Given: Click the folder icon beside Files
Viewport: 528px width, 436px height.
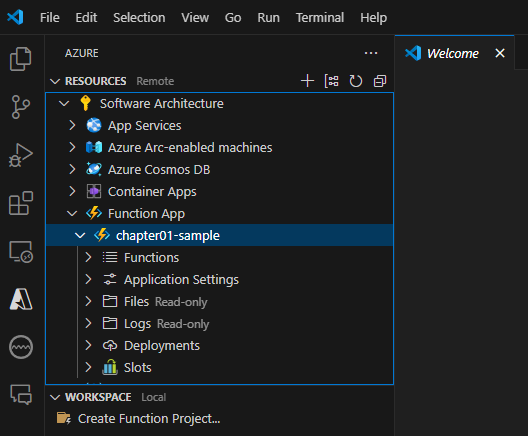Looking at the screenshot, I should 110,301.
